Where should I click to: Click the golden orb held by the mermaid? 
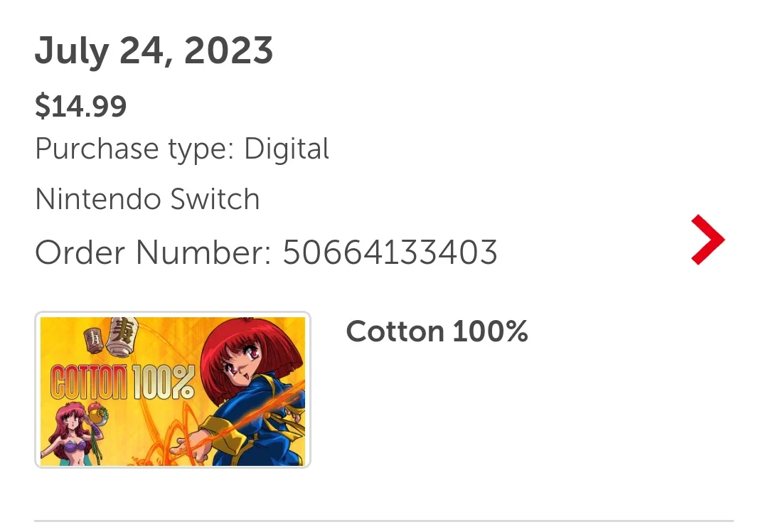(97, 416)
